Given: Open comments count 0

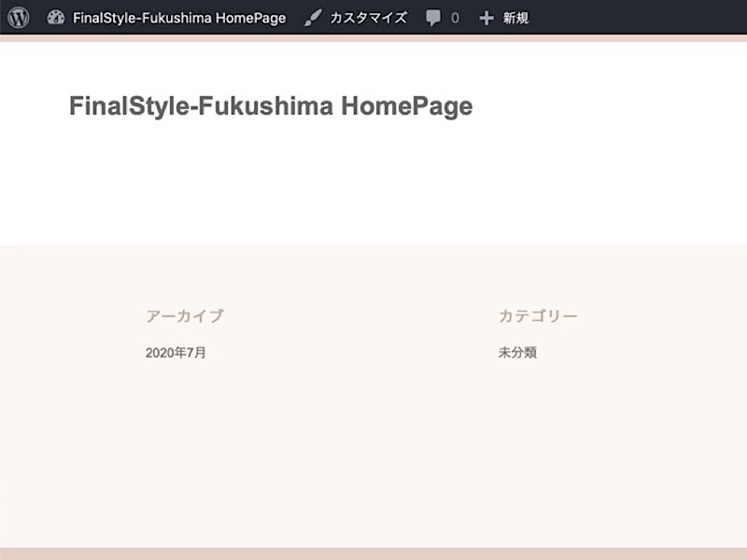Looking at the screenshot, I should tap(455, 18).
